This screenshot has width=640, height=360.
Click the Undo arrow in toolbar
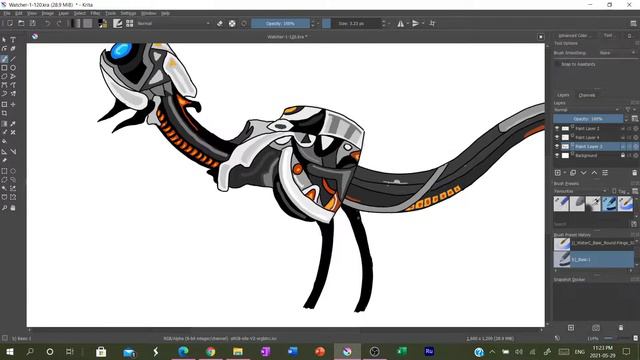pos(48,23)
